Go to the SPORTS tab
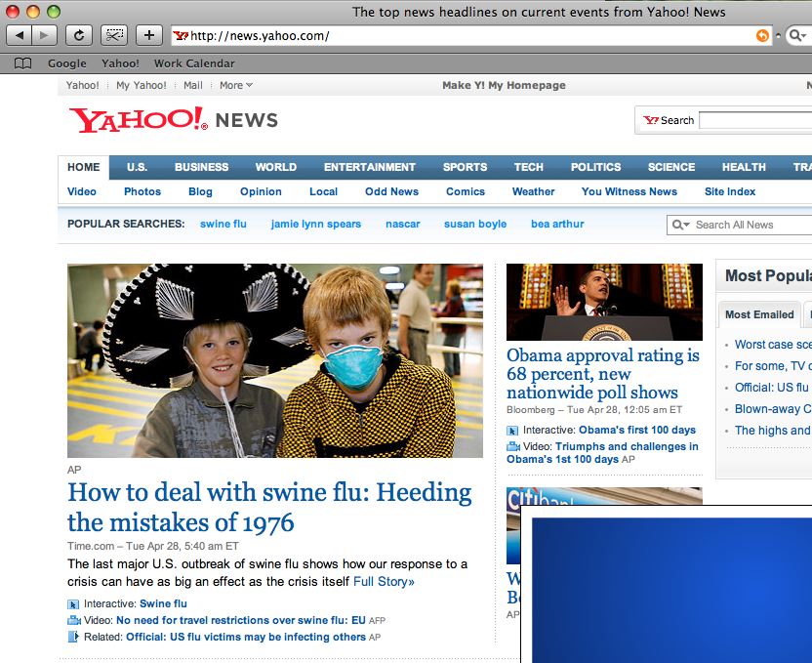This screenshot has width=812, height=663. point(465,167)
